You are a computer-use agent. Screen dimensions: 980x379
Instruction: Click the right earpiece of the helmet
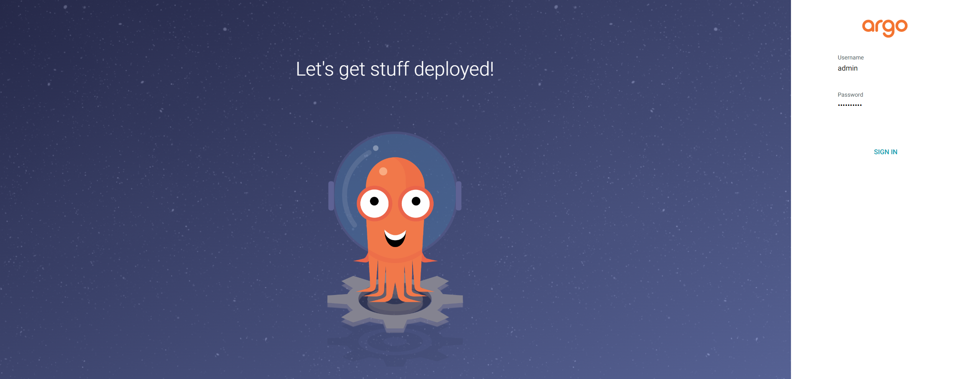coord(459,196)
